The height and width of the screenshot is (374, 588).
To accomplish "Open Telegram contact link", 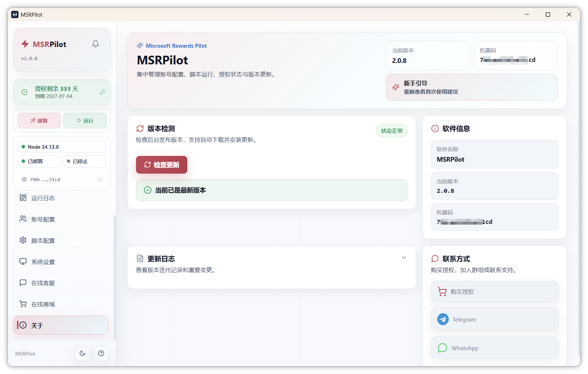I will (495, 319).
